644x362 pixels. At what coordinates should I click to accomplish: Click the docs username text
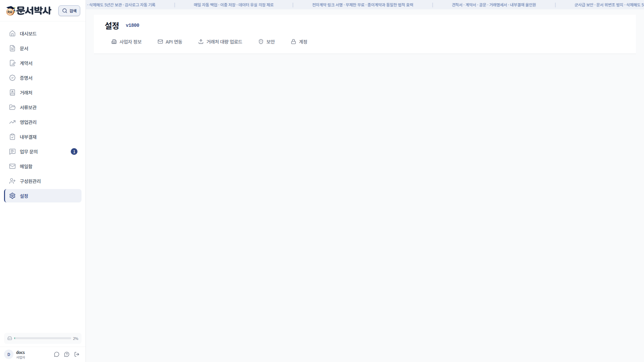(x=20, y=352)
